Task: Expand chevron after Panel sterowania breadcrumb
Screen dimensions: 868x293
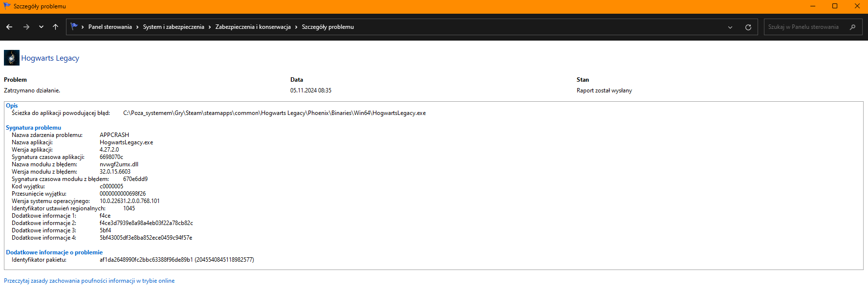Action: 137,27
